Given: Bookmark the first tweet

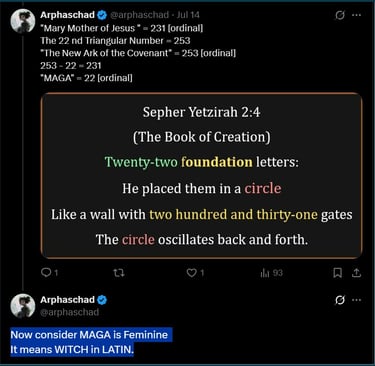Looking at the screenshot, I should (337, 273).
